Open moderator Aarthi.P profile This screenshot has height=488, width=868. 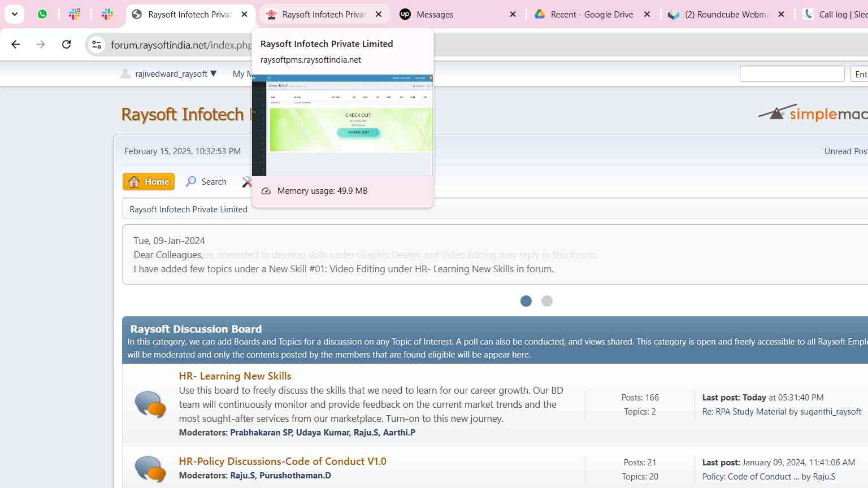pyautogui.click(x=399, y=433)
